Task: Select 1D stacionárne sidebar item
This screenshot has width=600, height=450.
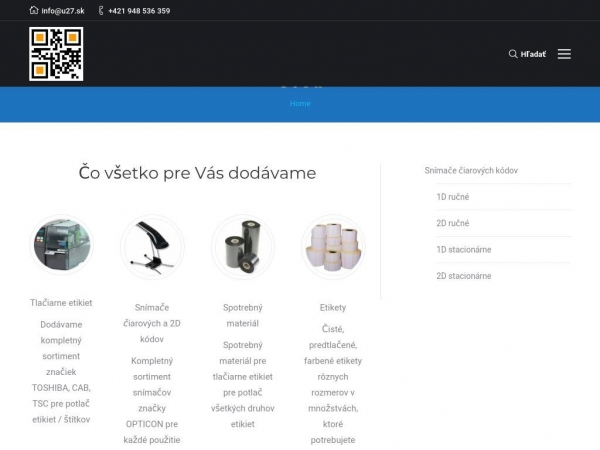Action: coord(463,249)
